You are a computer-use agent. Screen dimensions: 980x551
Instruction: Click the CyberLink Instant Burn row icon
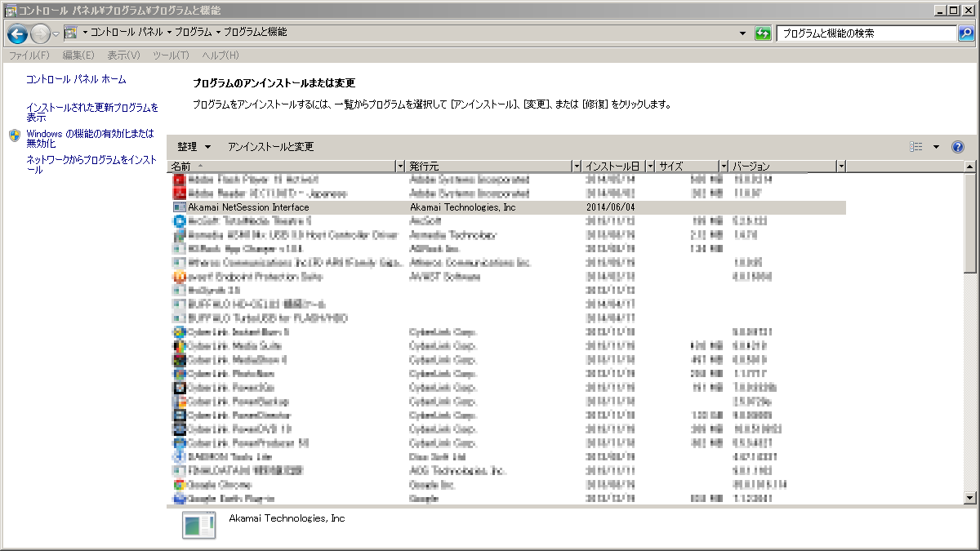pyautogui.click(x=180, y=332)
